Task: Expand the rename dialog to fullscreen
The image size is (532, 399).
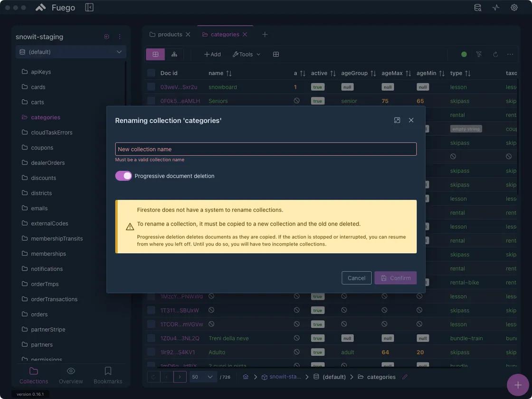Action: (397, 120)
